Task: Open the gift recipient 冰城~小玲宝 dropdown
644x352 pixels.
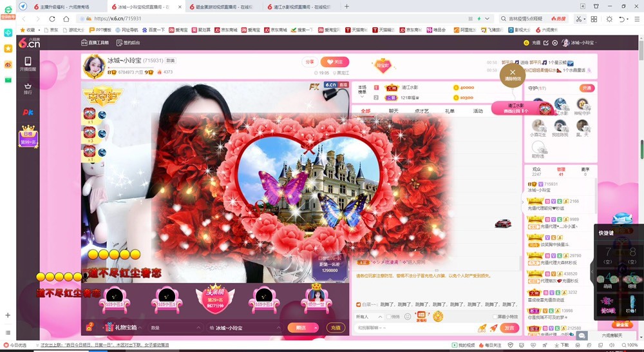Action: click(245, 328)
